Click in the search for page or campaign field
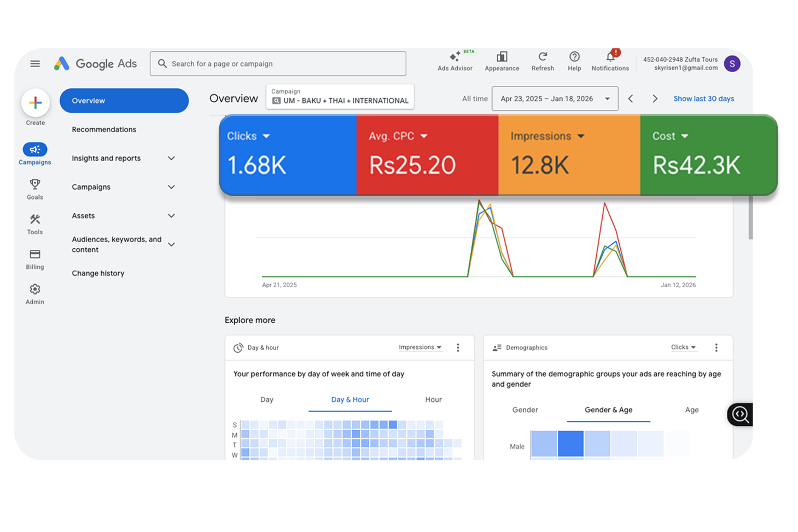Image resolution: width=798 pixels, height=532 pixels. coord(278,63)
